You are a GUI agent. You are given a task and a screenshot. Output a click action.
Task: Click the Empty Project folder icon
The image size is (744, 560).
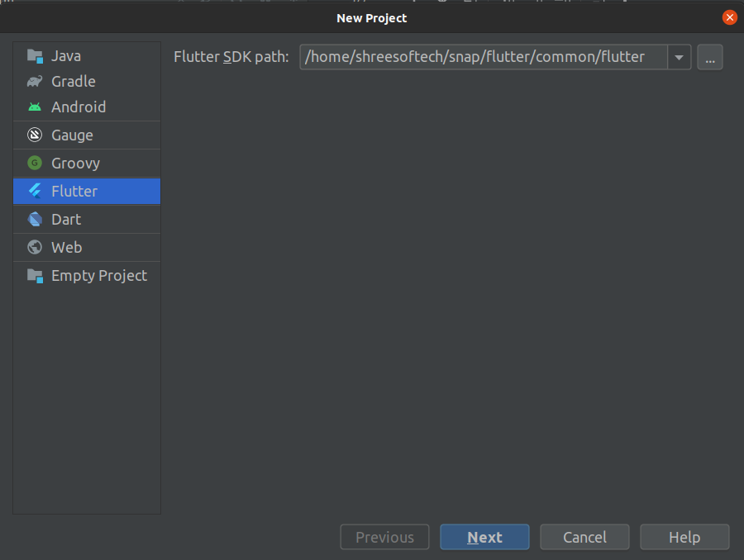coord(35,276)
